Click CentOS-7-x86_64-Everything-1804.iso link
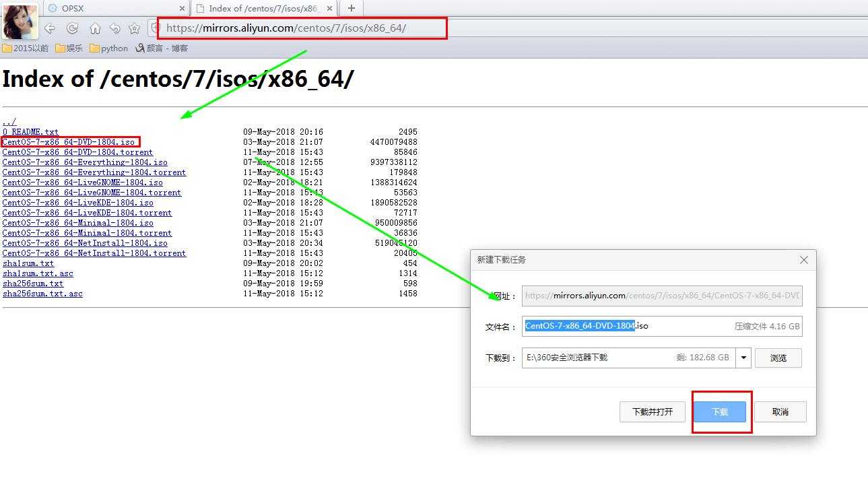The height and width of the screenshot is (497, 868). point(85,162)
